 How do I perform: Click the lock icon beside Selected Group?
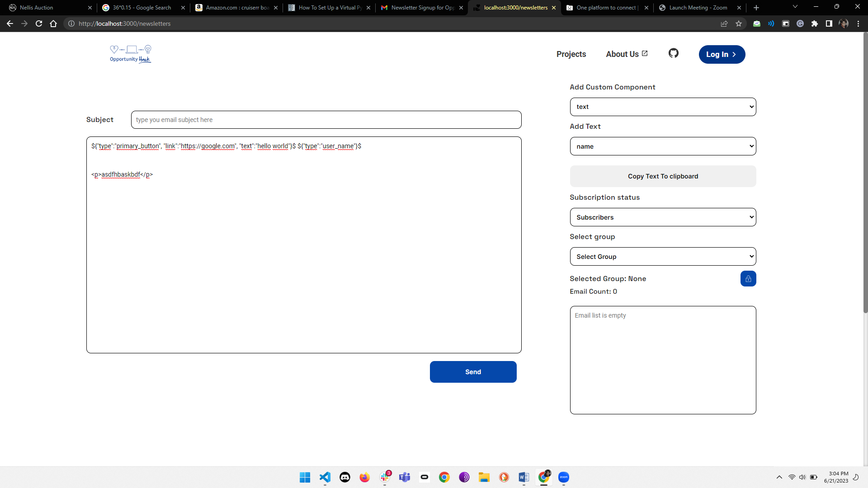(x=748, y=279)
